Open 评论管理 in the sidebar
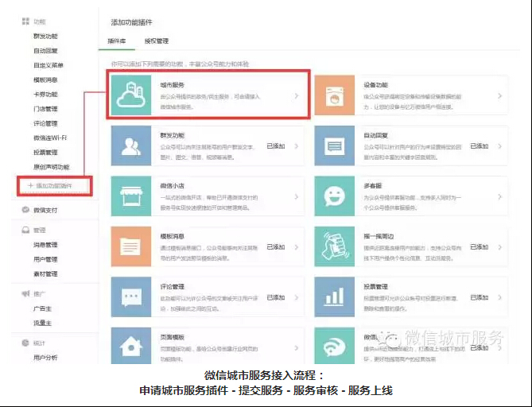 point(45,123)
